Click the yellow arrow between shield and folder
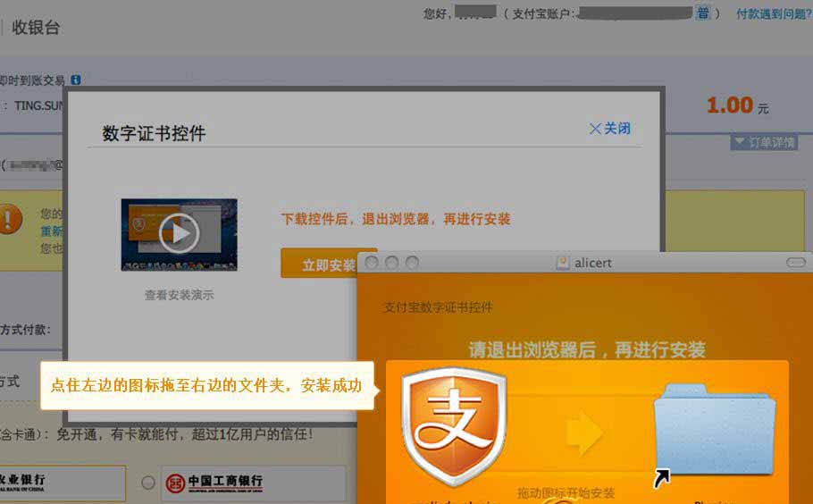 coord(584,433)
